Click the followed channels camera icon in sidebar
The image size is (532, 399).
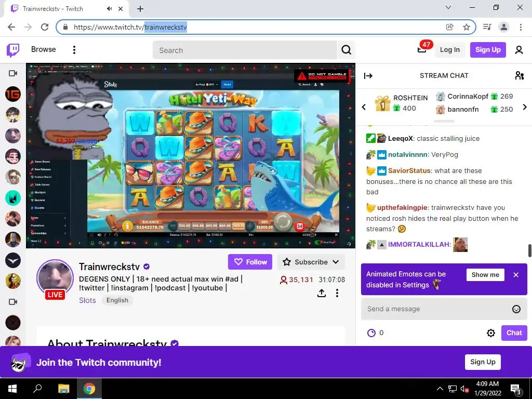pyautogui.click(x=13, y=73)
